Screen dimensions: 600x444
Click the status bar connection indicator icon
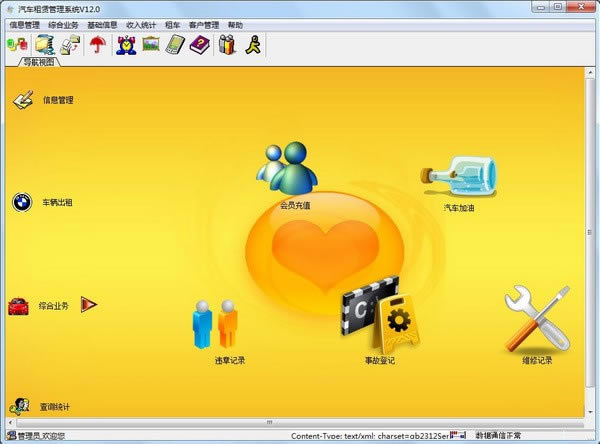pyautogui.click(x=458, y=435)
